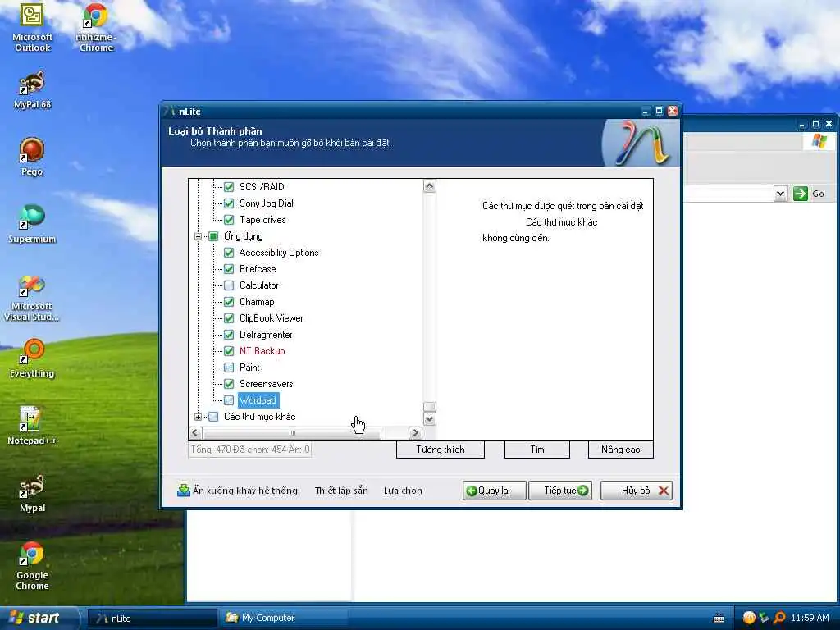Collapse the Ứng dụng tree node

coord(199,236)
